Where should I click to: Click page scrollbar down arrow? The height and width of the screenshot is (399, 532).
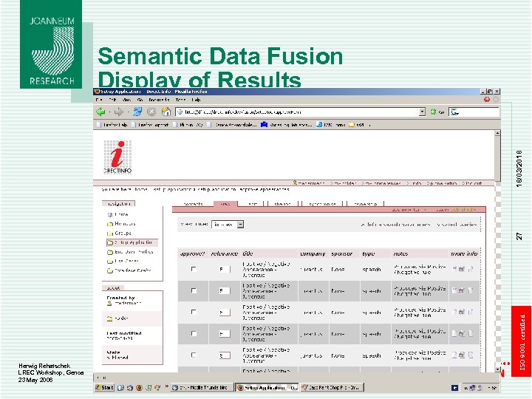tap(497, 369)
